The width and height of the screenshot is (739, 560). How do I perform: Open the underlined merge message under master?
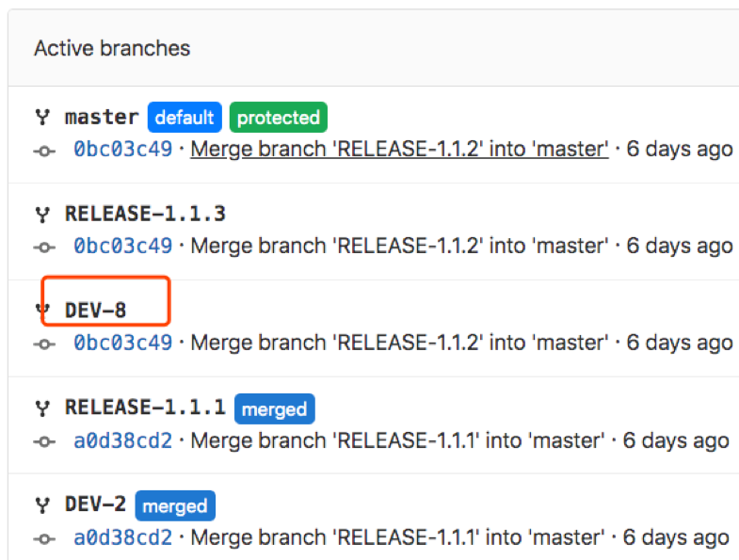pyautogui.click(x=400, y=150)
